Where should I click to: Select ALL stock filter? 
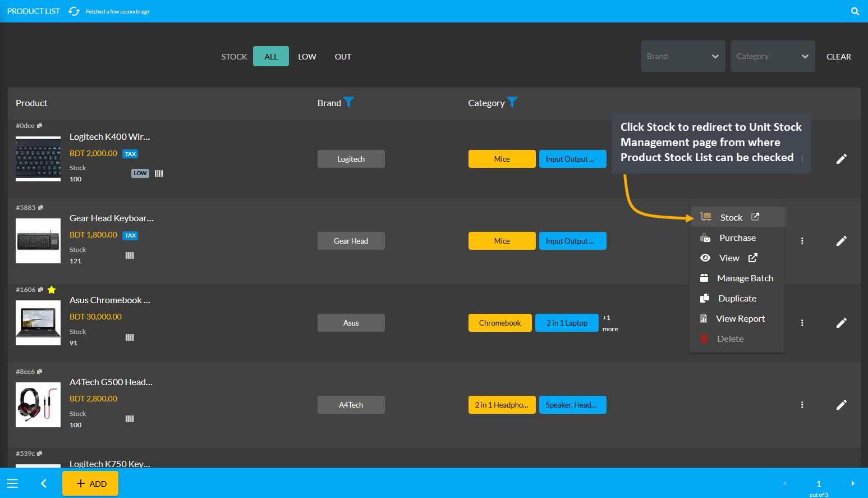click(271, 56)
